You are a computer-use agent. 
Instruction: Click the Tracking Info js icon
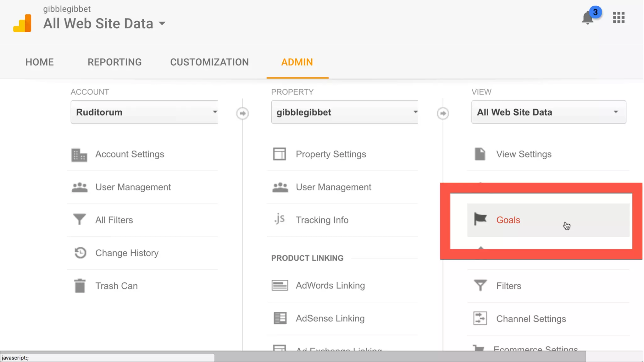click(280, 219)
